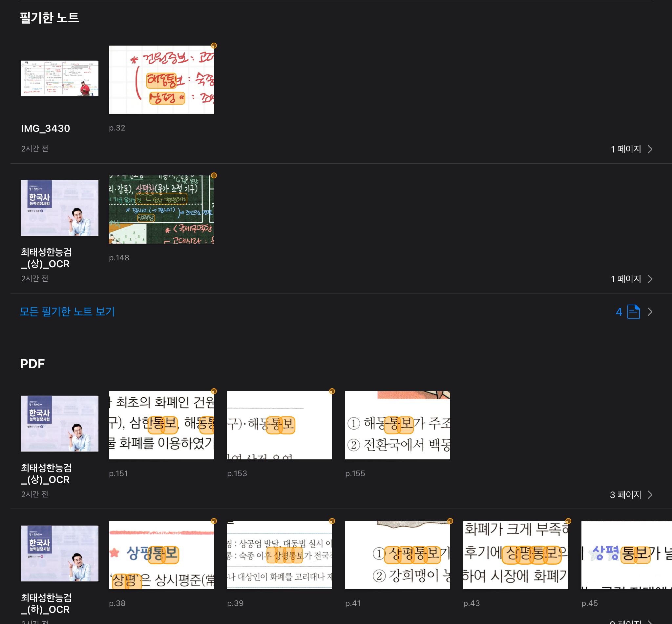The width and height of the screenshot is (672, 624).
Task: Click the orange badge on the p.155 page preview
Action: point(450,391)
